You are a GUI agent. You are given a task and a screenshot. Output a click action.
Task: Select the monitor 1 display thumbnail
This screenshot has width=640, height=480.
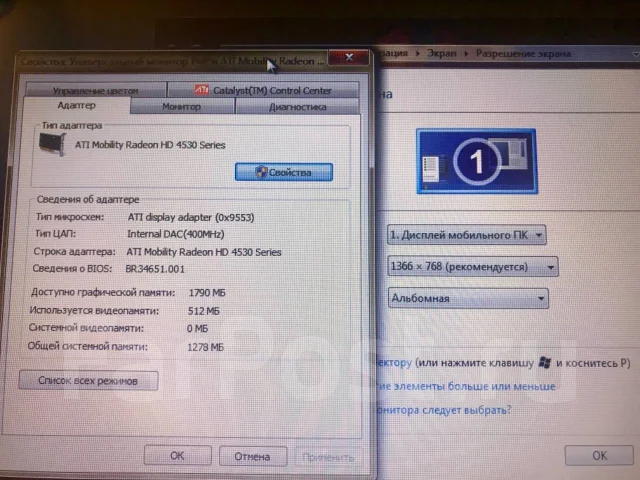click(476, 161)
